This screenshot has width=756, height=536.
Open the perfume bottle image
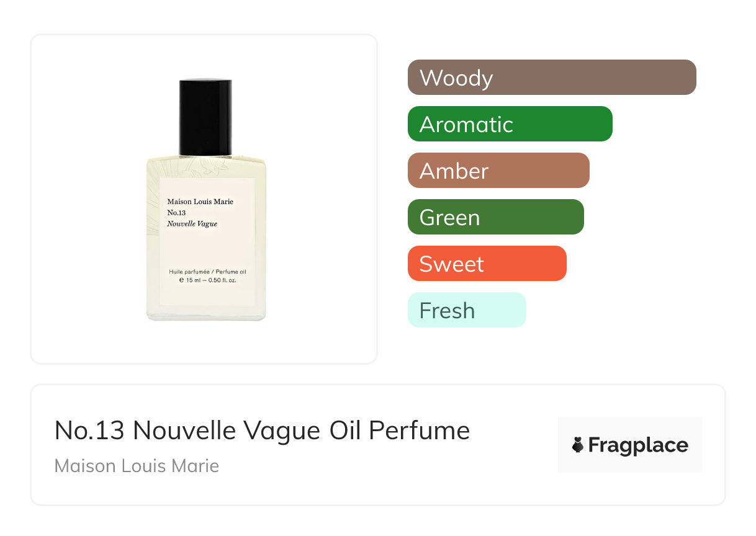[206, 200]
